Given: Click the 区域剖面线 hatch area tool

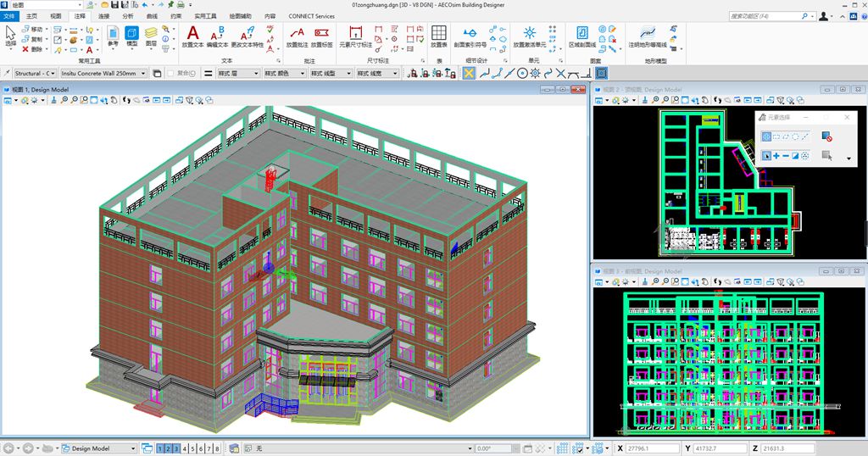Looking at the screenshot, I should [582, 36].
